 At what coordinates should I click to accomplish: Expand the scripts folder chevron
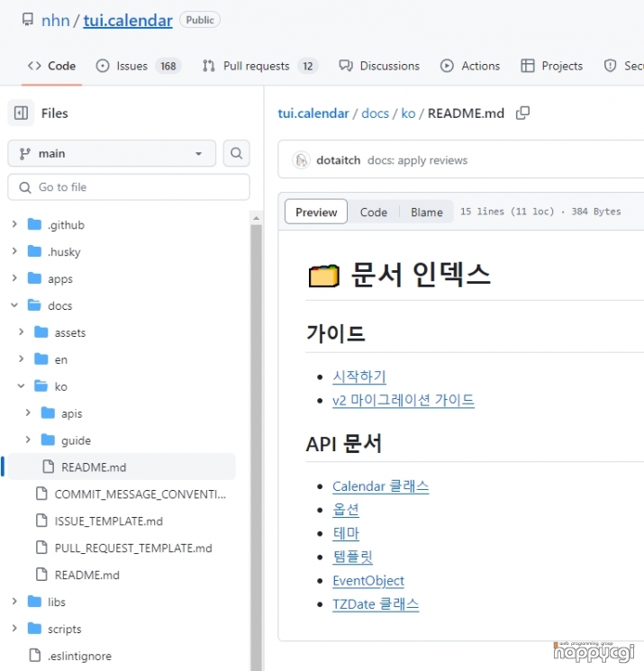tap(14, 629)
